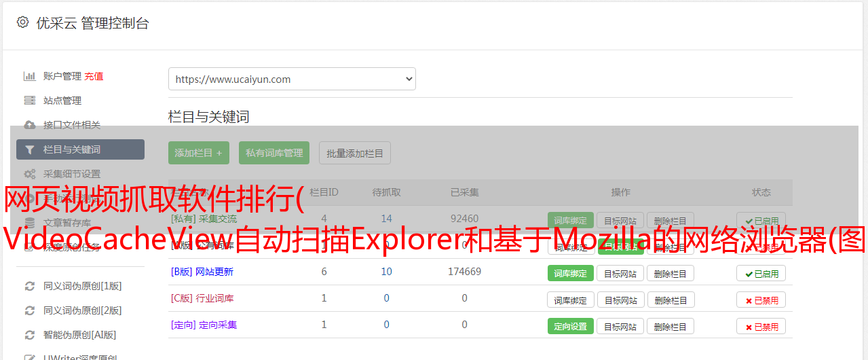
Task: Click the database icon for 文章暂存库
Action: [x=29, y=223]
